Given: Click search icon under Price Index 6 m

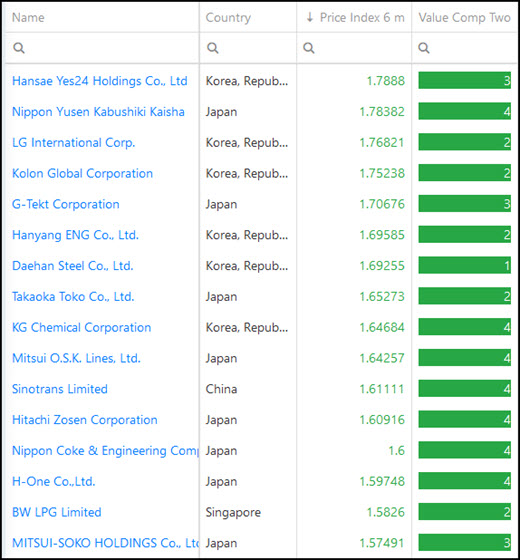Looking at the screenshot, I should point(309,48).
